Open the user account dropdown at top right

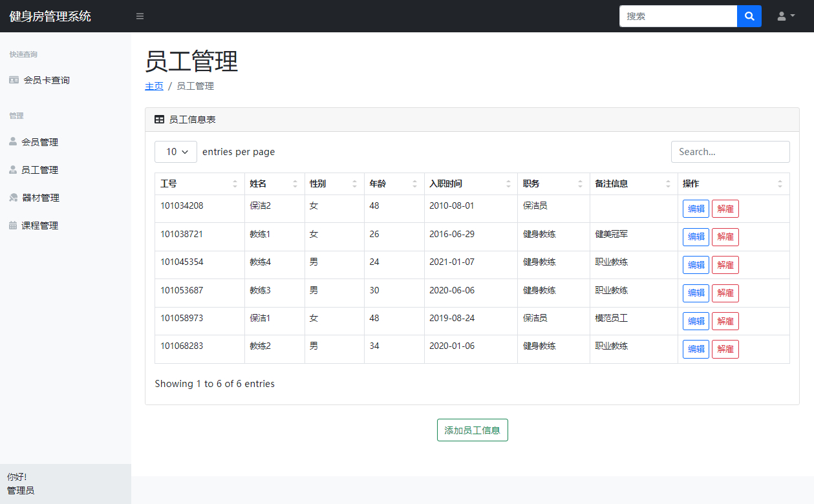coord(784,16)
